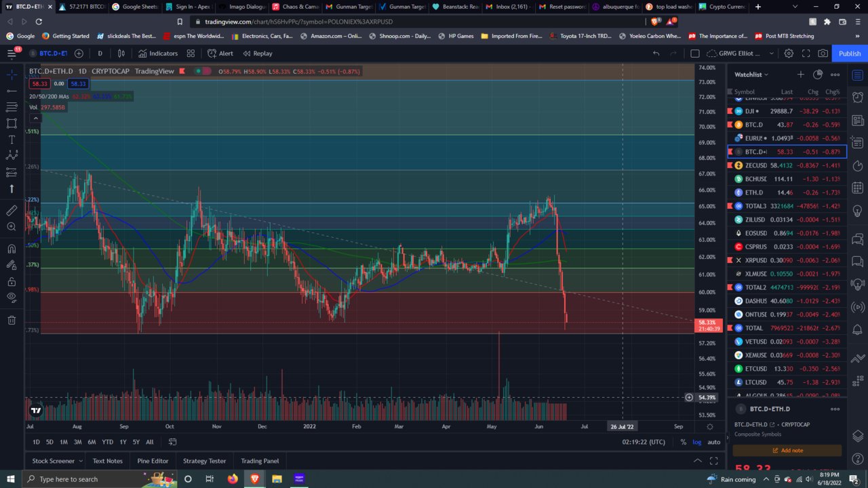Collapse the indicator legend chevron

click(37, 119)
